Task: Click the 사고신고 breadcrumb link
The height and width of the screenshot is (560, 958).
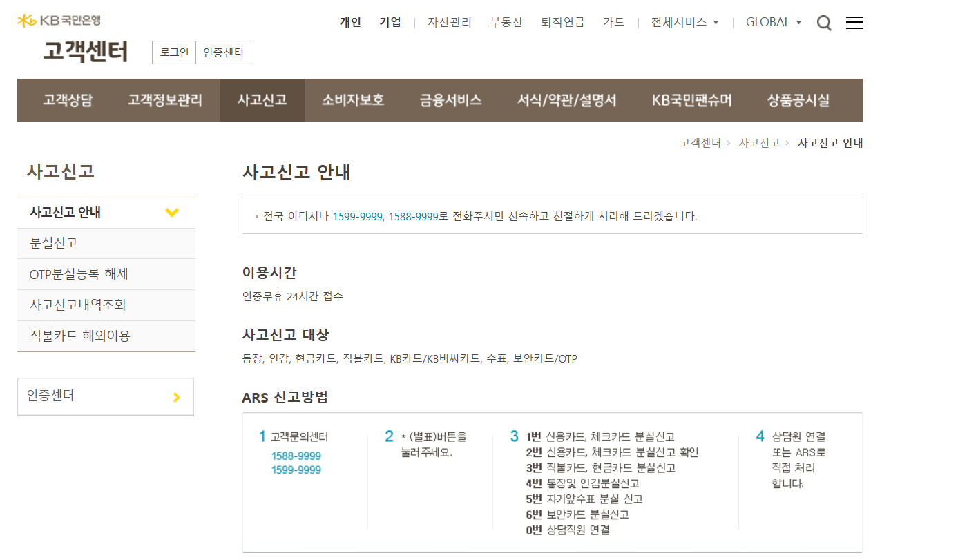Action: 759,143
